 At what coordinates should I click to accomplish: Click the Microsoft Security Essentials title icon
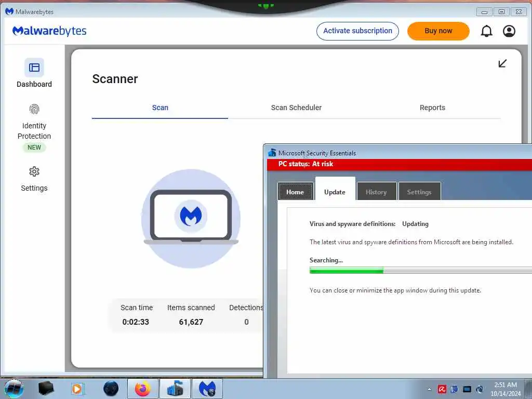coord(272,153)
